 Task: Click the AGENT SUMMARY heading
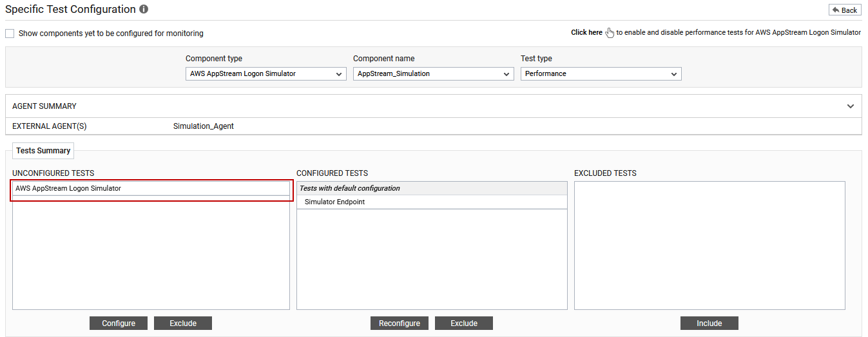[44, 106]
